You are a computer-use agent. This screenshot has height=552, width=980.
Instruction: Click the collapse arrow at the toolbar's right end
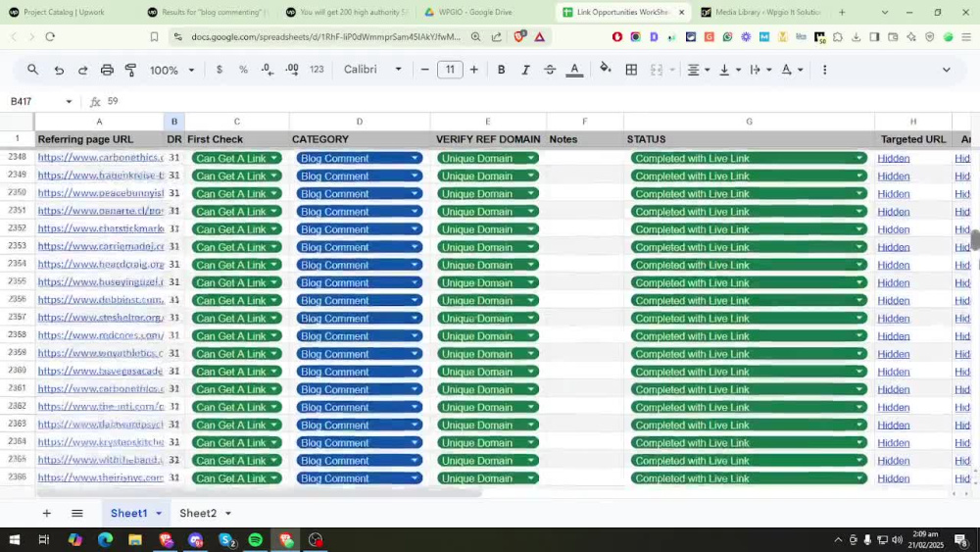click(x=947, y=70)
